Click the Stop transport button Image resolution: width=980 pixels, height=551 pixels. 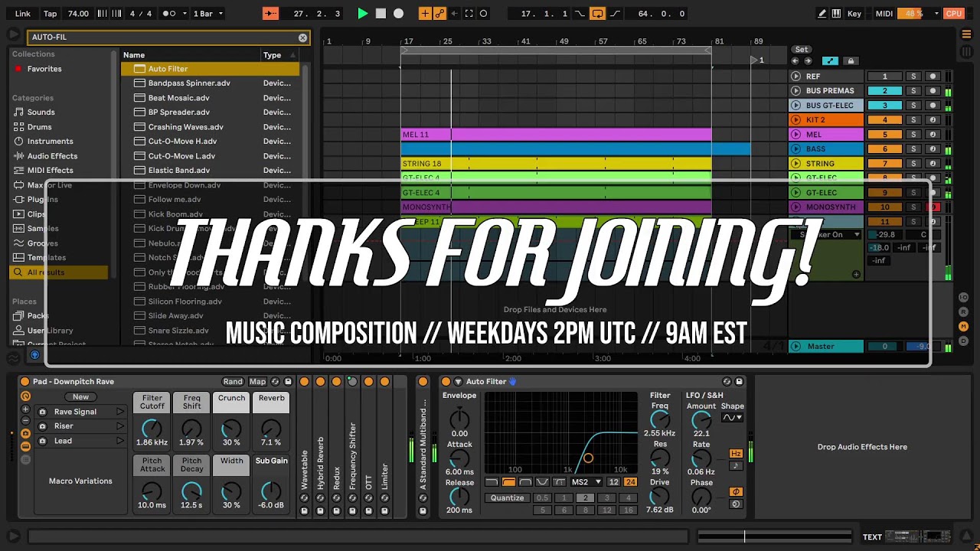(381, 14)
